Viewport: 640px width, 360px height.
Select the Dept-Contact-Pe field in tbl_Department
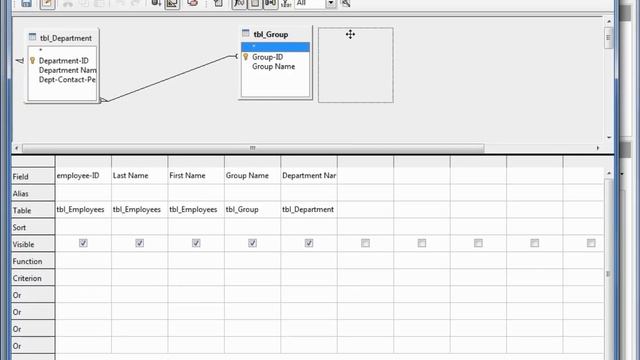click(x=67, y=80)
